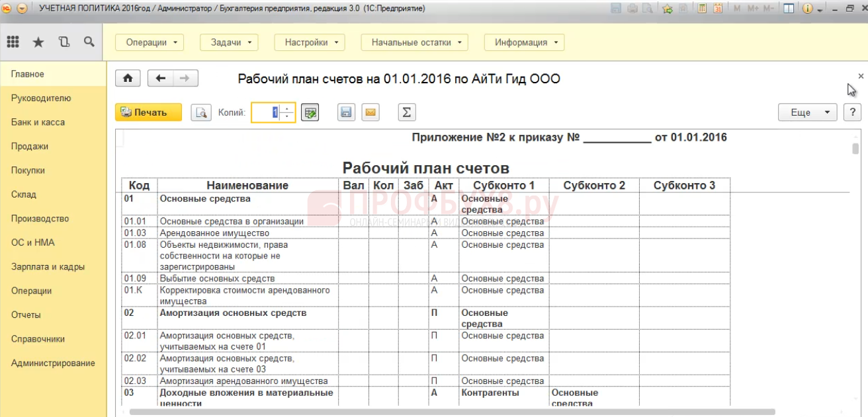This screenshot has height=417, width=868.
Task: Open print preview of the report
Action: point(201,112)
